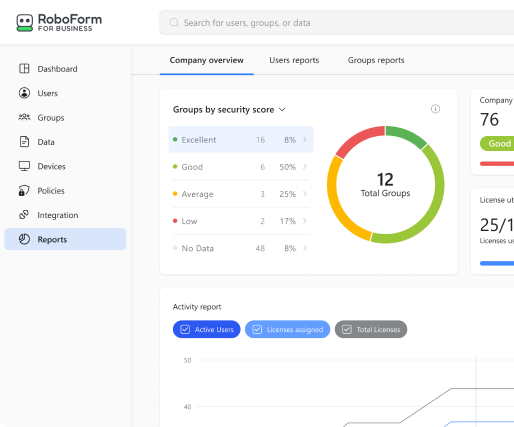This screenshot has width=514, height=427.
Task: Switch to the Company overview tab
Action: pos(207,60)
